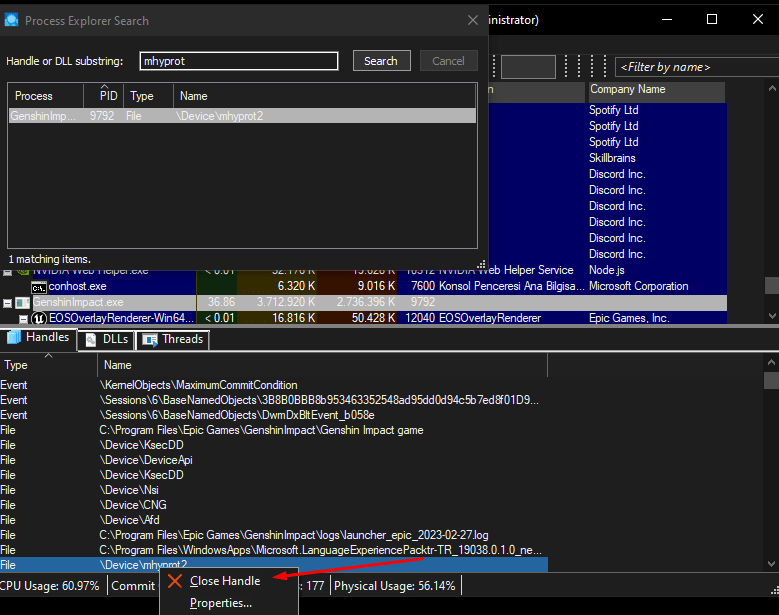Viewport: 779px width, 615px height.
Task: Click the handles pane scrollbar down arrow
Action: (x=772, y=563)
